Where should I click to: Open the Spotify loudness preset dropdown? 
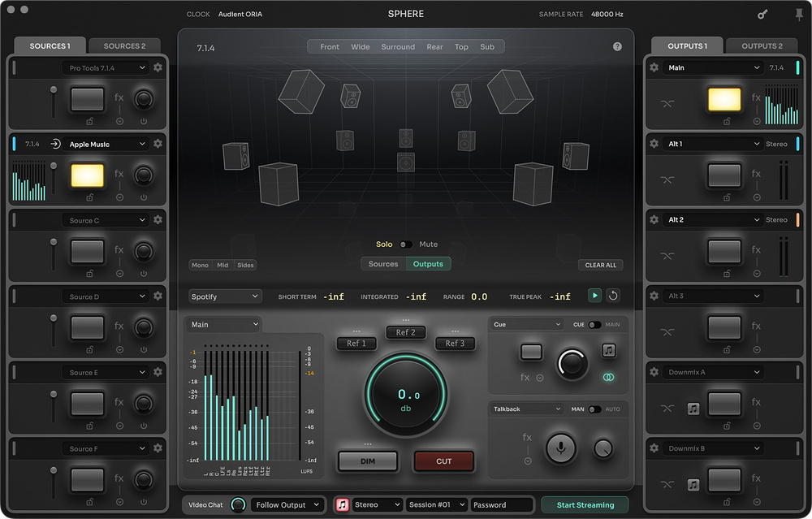click(225, 296)
